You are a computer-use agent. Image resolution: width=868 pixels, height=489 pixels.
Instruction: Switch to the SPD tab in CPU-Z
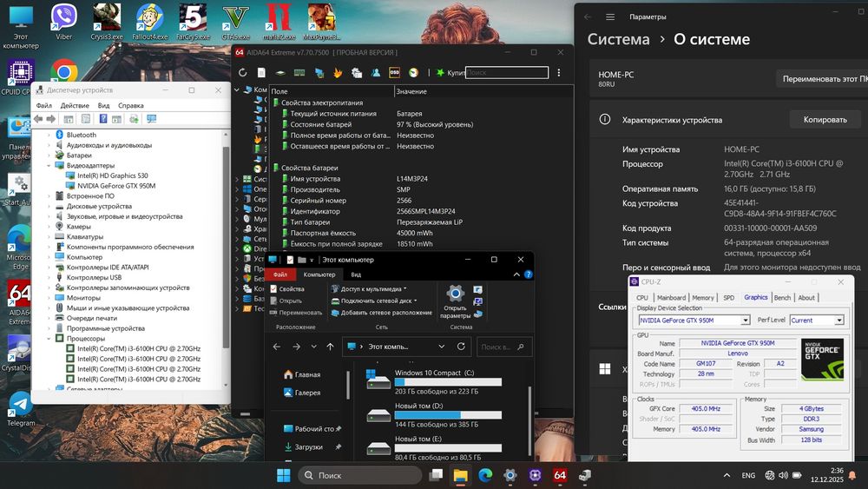[728, 297]
